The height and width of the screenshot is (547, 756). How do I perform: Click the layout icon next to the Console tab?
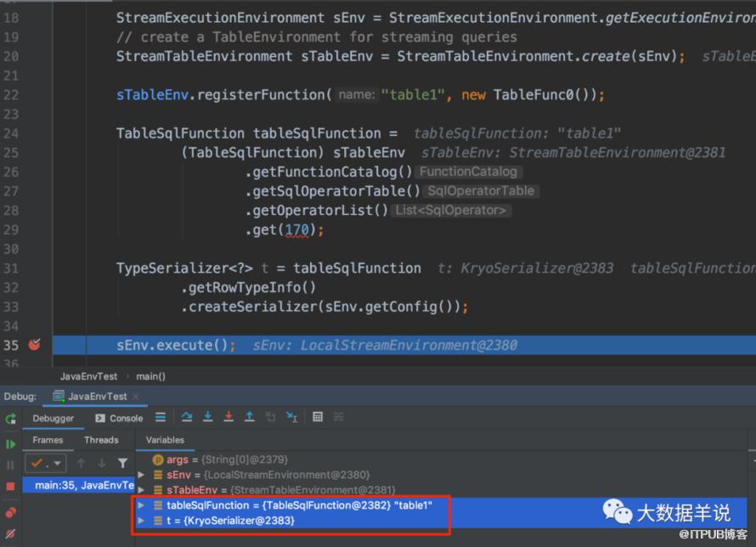(161, 417)
